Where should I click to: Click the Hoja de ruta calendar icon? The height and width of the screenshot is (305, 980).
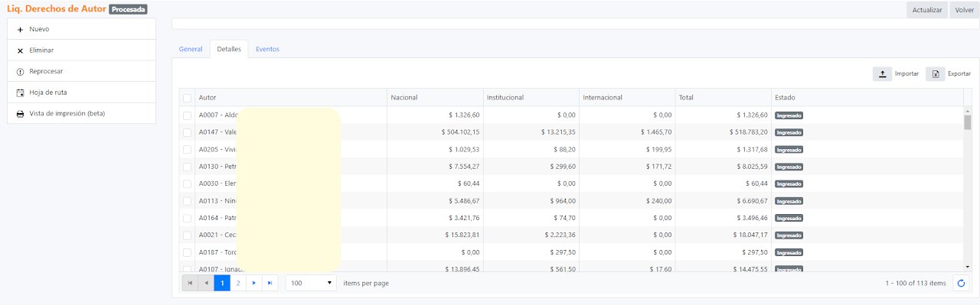(20, 92)
